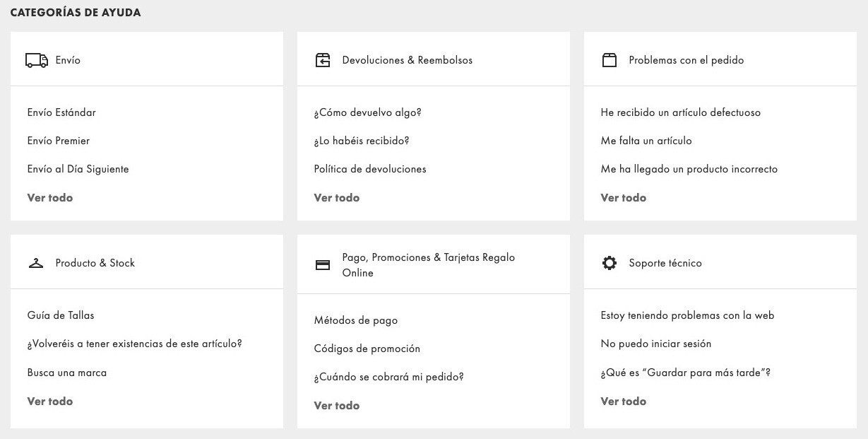Image resolution: width=868 pixels, height=439 pixels.
Task: Open the Códigos de promoción article
Action: 367,349
